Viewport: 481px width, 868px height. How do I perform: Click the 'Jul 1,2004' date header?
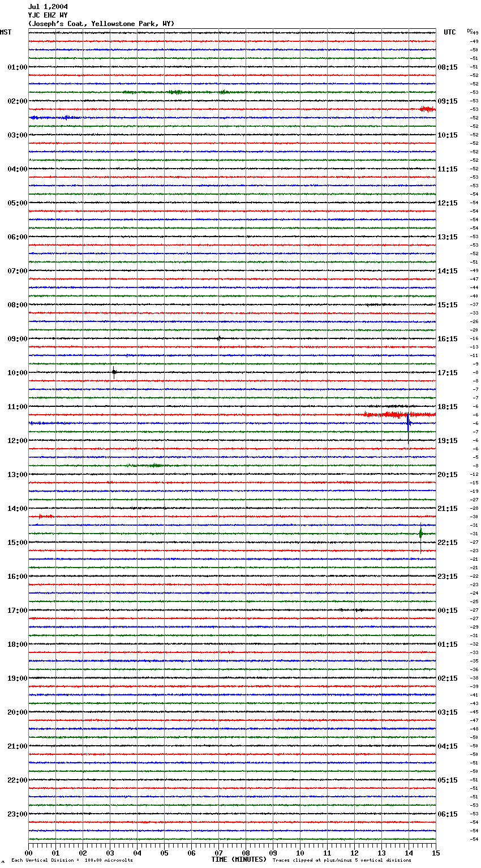point(48,7)
